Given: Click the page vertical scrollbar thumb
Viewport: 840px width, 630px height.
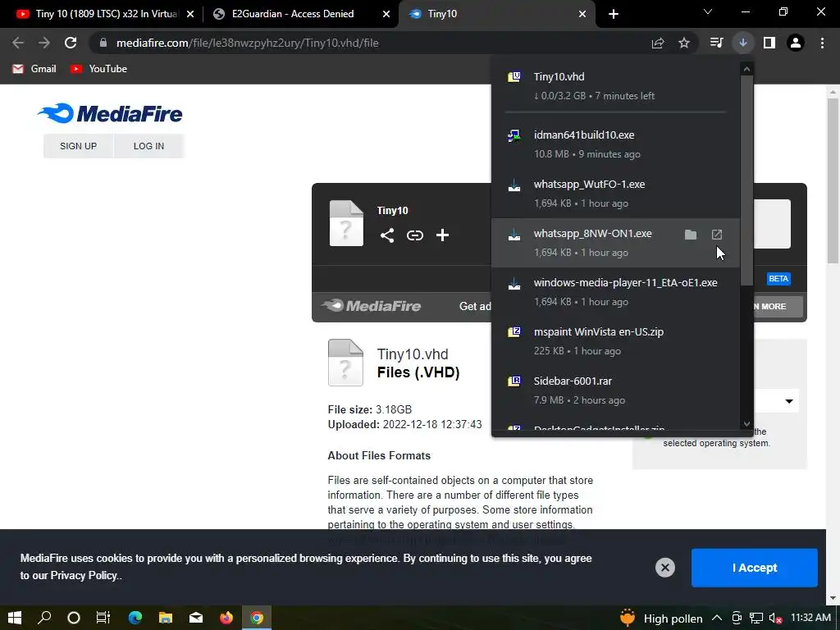Looking at the screenshot, I should pyautogui.click(x=833, y=180).
